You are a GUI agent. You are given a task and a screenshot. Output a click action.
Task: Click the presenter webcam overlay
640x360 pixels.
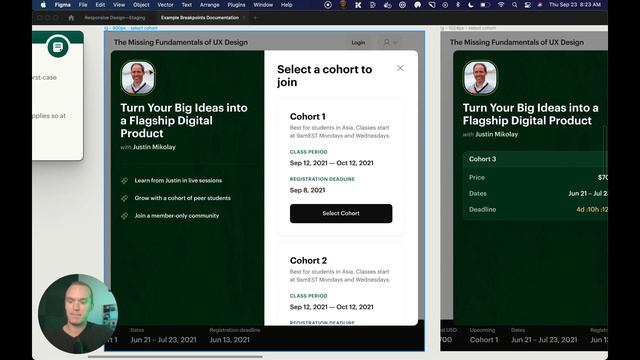click(x=78, y=313)
